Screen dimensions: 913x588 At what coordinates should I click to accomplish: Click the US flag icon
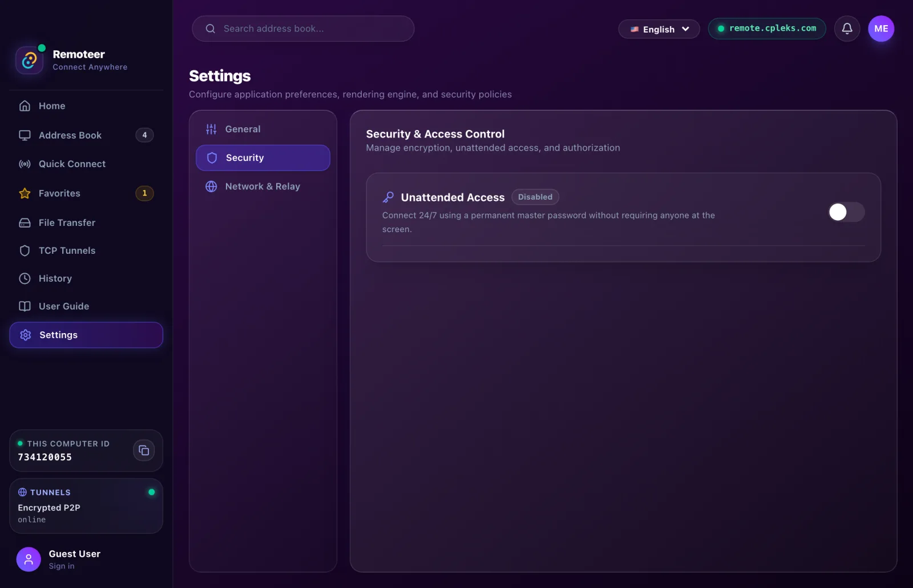pos(635,29)
